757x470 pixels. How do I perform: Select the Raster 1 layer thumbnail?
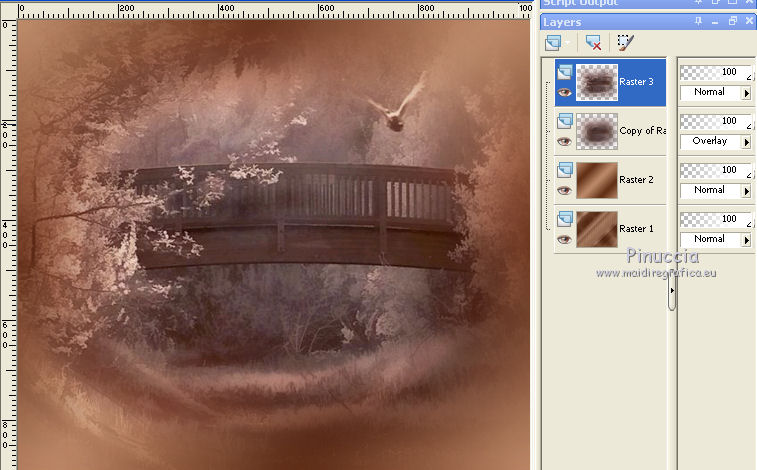(597, 229)
